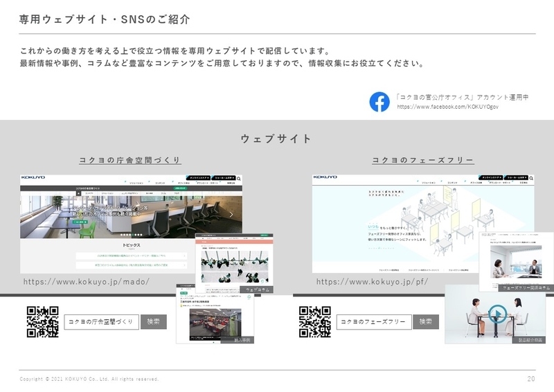Click search magnifier in mado website screenshot
This screenshot has width=554, height=392.
(239, 179)
